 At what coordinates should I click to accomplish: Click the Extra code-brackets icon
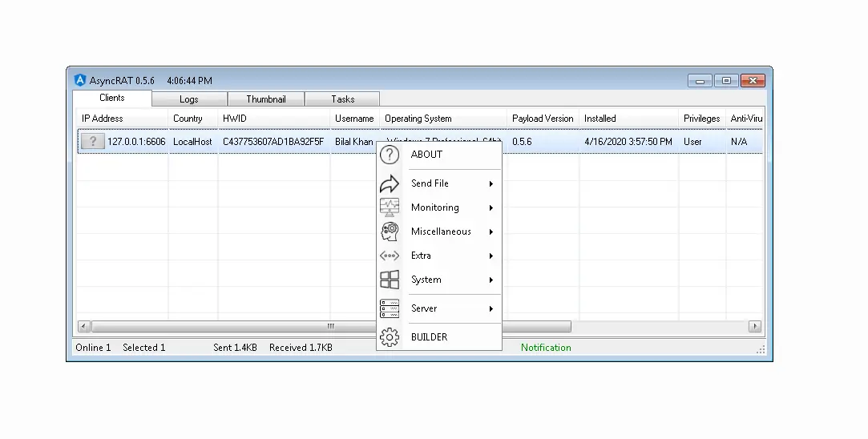pos(390,256)
